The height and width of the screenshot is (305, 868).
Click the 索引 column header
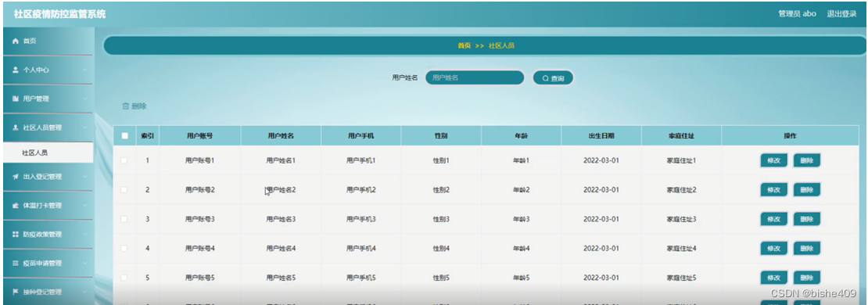(147, 135)
